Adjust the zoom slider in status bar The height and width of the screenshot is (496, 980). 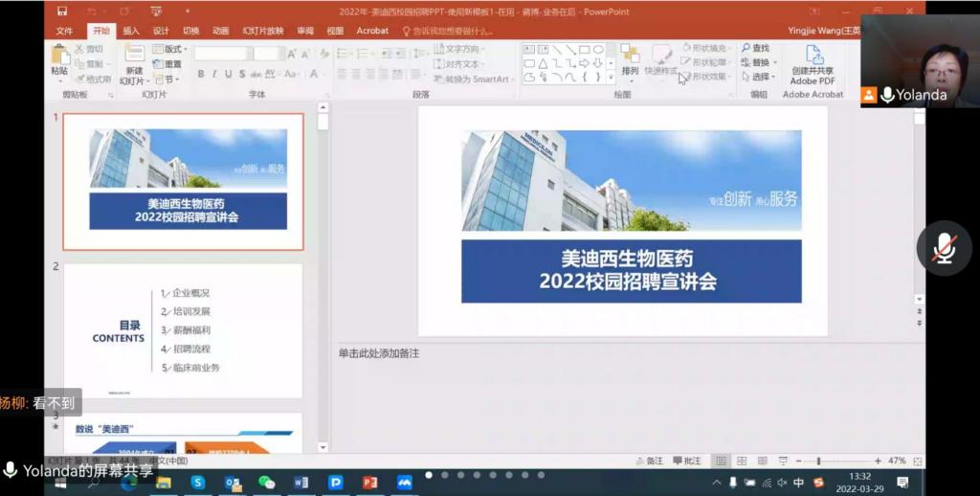819,461
